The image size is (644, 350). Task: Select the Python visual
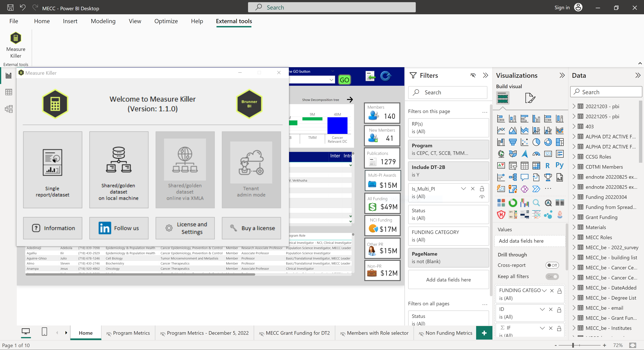(560, 165)
